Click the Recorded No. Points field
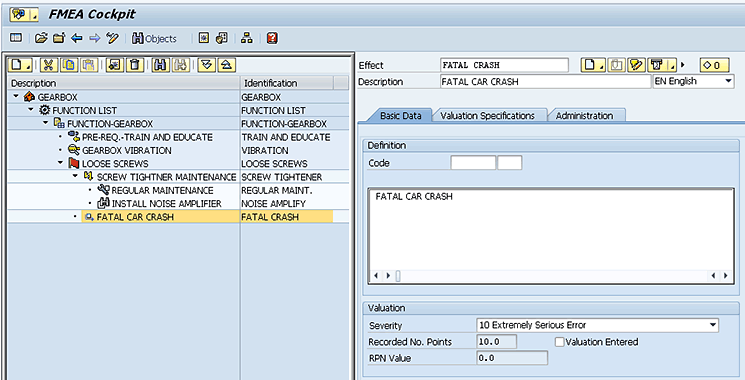This screenshot has height=380, width=745. point(497,342)
